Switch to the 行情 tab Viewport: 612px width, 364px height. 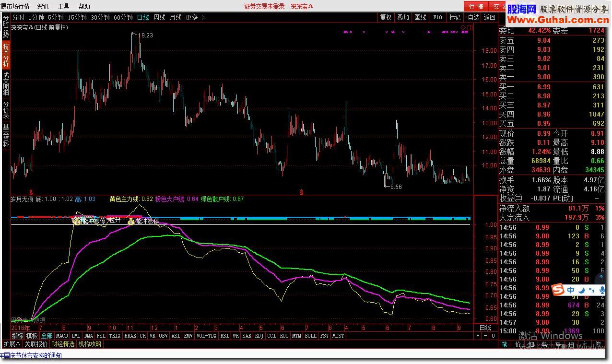point(476,6)
